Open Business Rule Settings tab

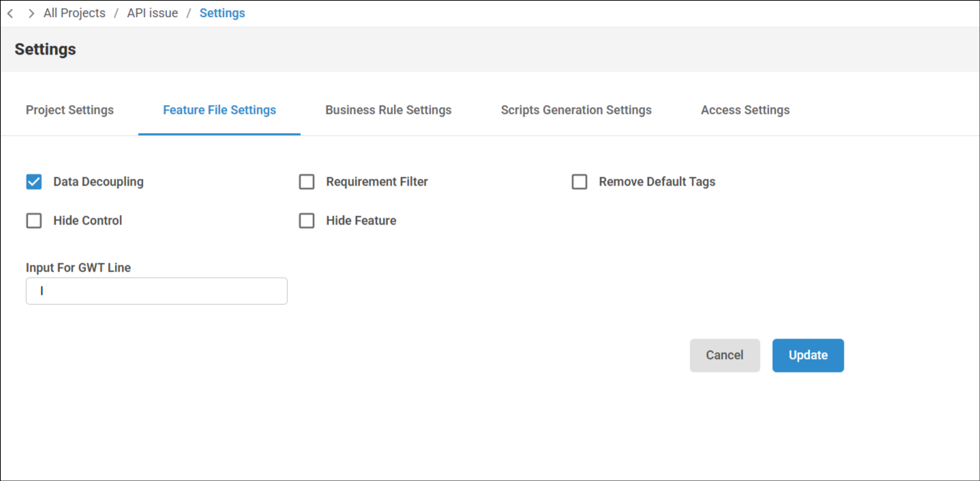pyautogui.click(x=388, y=110)
